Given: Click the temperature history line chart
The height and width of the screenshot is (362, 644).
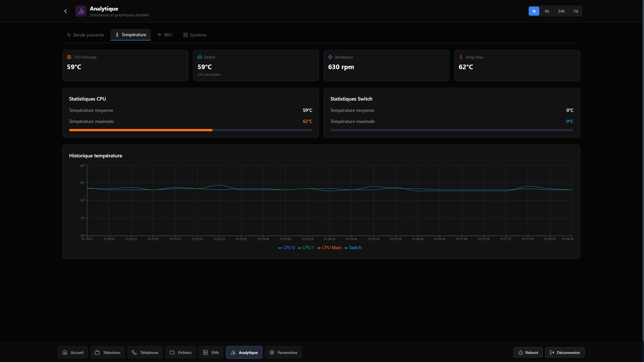Looking at the screenshot, I should click(330, 200).
